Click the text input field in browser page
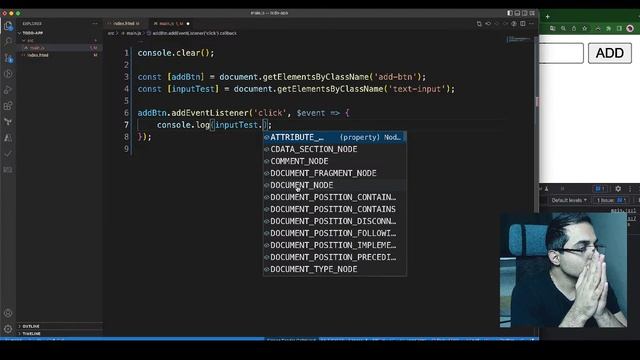The height and width of the screenshot is (360, 640). [x=561, y=53]
